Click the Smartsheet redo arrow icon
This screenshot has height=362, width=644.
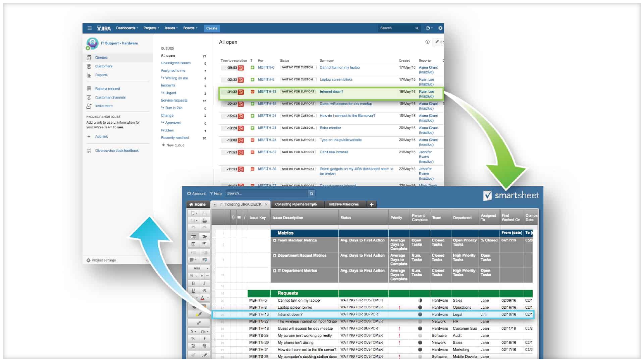pyautogui.click(x=204, y=228)
